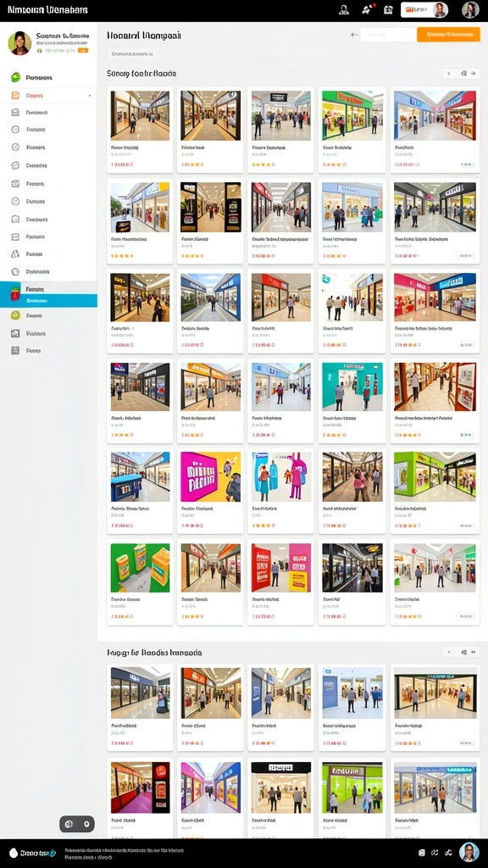The width and height of the screenshot is (488, 868).
Task: Click the orange button in page header
Action: 448,34
